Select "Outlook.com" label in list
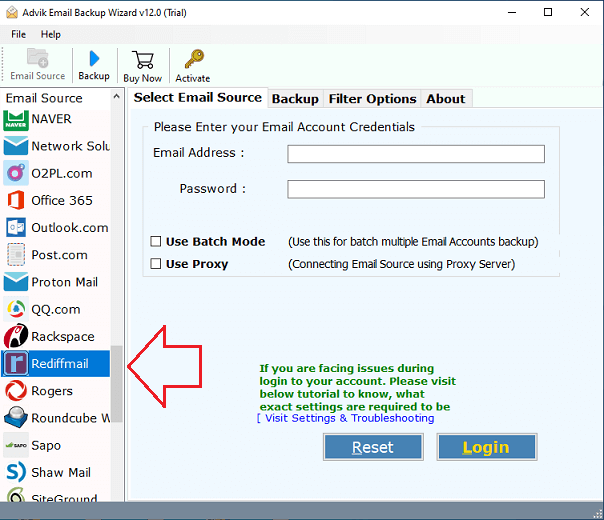This screenshot has height=520, width=604. pyautogui.click(x=70, y=228)
